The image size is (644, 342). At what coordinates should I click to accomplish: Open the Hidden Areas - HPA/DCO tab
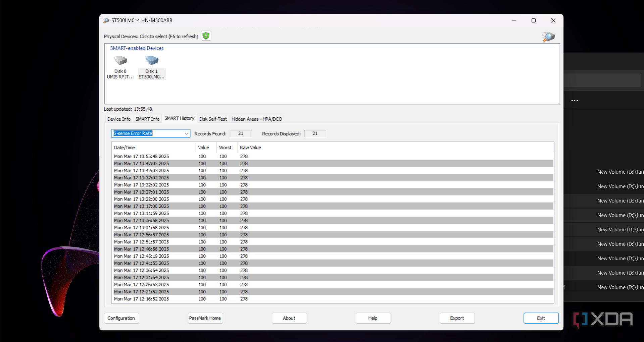[x=257, y=119]
